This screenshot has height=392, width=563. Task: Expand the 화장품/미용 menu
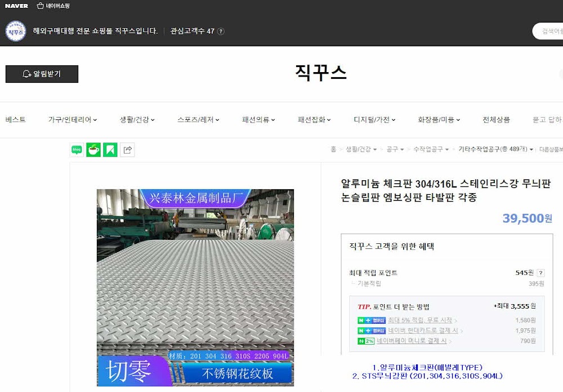[439, 119]
